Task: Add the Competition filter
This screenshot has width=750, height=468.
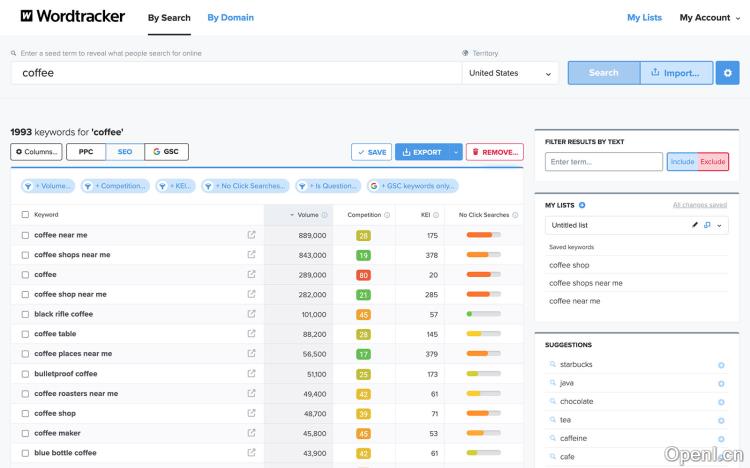Action: 115,186
